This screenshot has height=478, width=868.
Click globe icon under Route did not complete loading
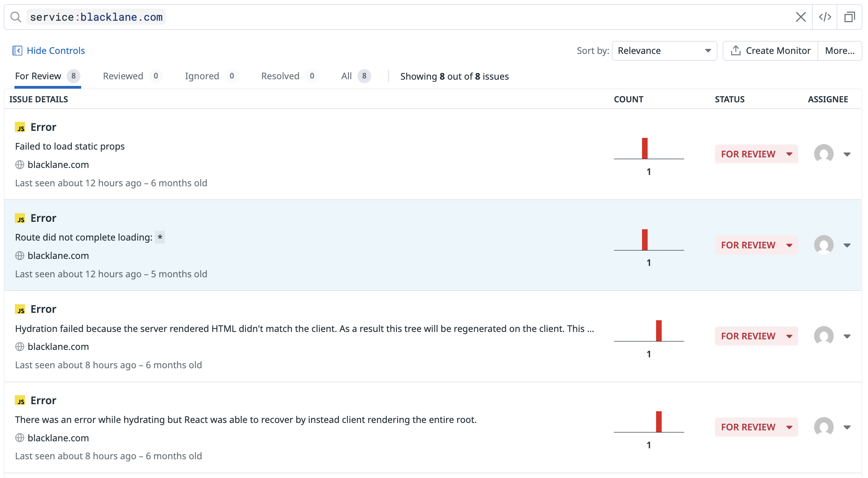[20, 256]
